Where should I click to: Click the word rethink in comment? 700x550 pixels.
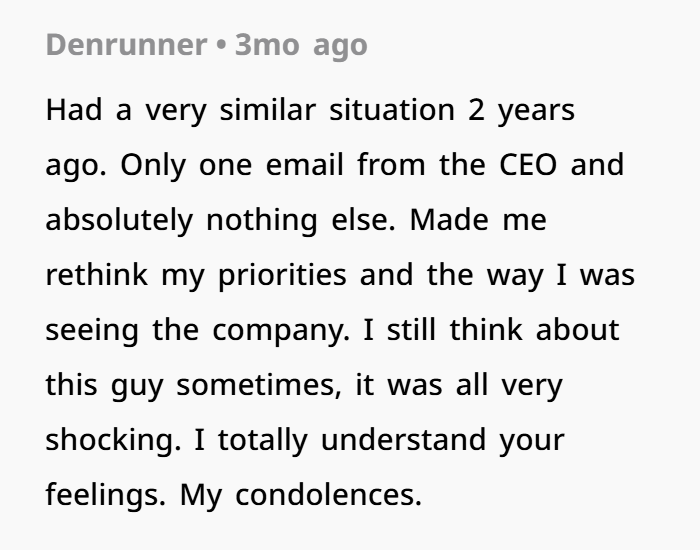96,275
